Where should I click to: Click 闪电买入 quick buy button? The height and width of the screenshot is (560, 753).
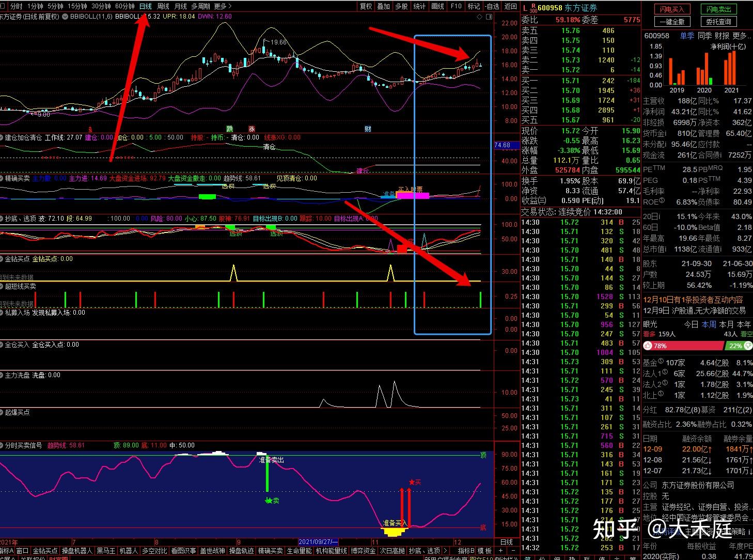[x=672, y=9]
